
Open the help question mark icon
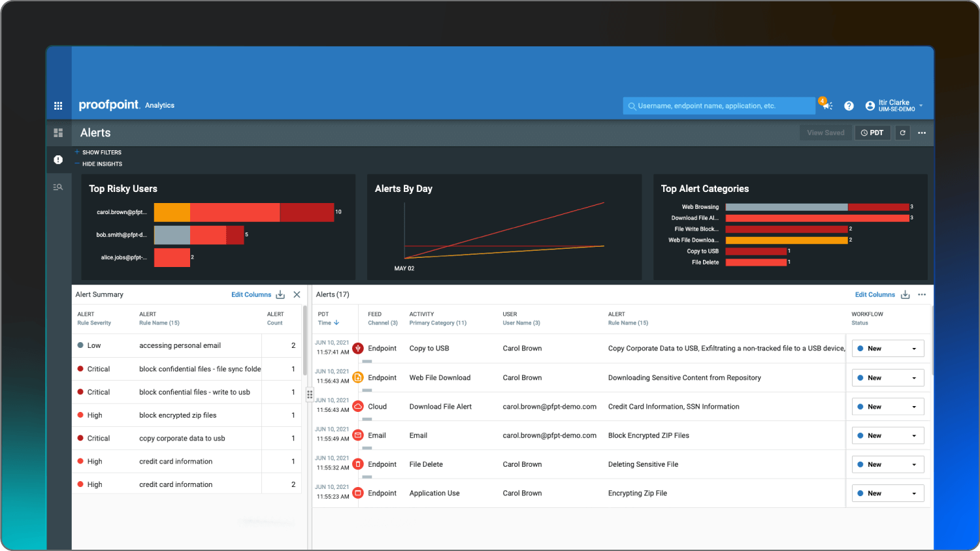(849, 106)
